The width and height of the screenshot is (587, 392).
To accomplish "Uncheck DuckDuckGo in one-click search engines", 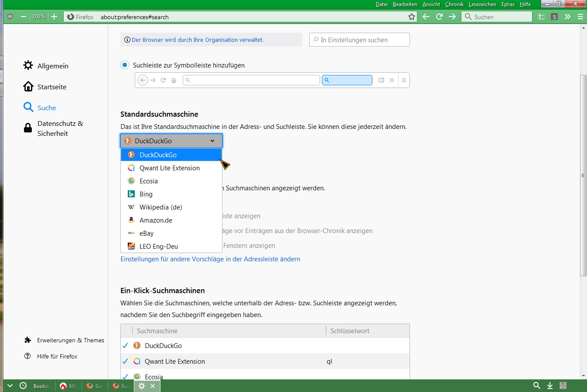I will point(125,345).
